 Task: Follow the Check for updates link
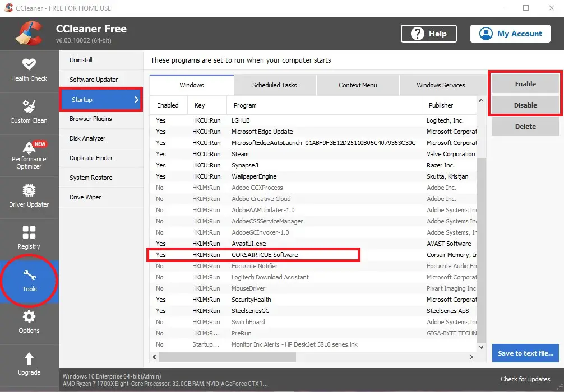pyautogui.click(x=525, y=379)
